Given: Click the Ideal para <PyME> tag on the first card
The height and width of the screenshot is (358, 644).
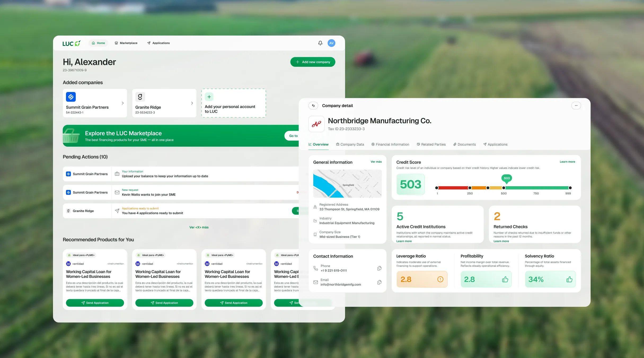Looking at the screenshot, I should pyautogui.click(x=81, y=255).
